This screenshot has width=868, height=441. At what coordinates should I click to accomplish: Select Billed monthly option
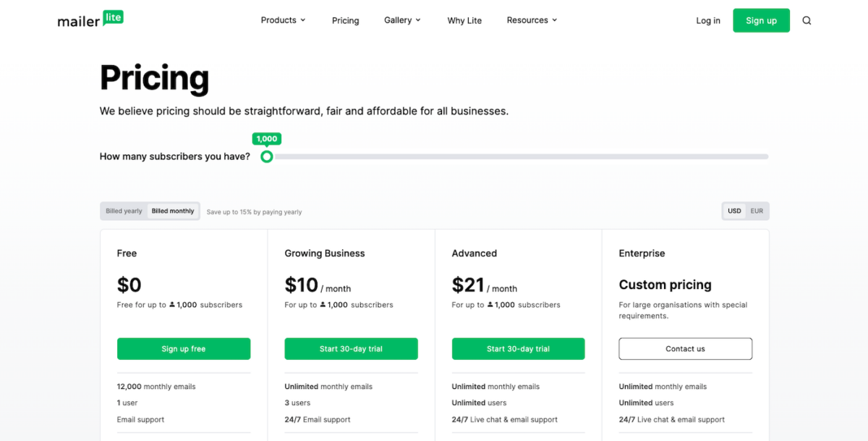tap(173, 211)
